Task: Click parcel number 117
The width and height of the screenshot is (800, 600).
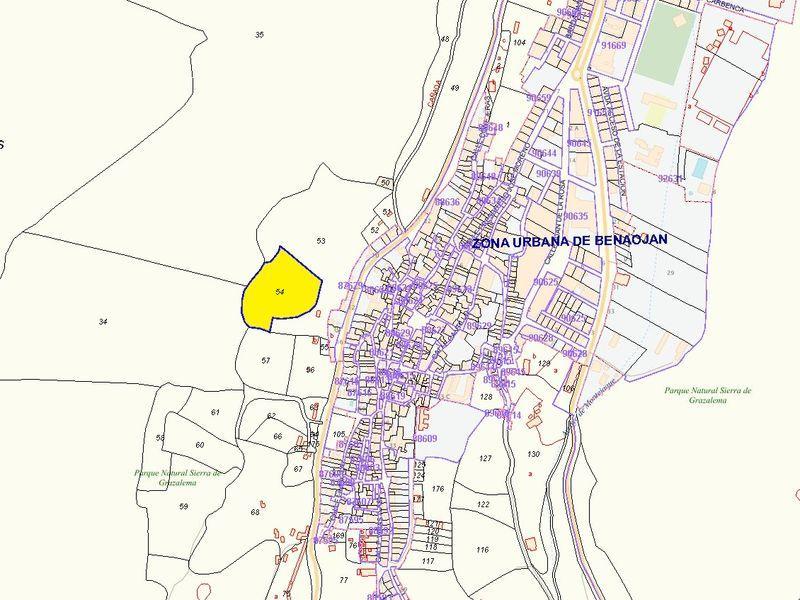Action: (x=429, y=561)
